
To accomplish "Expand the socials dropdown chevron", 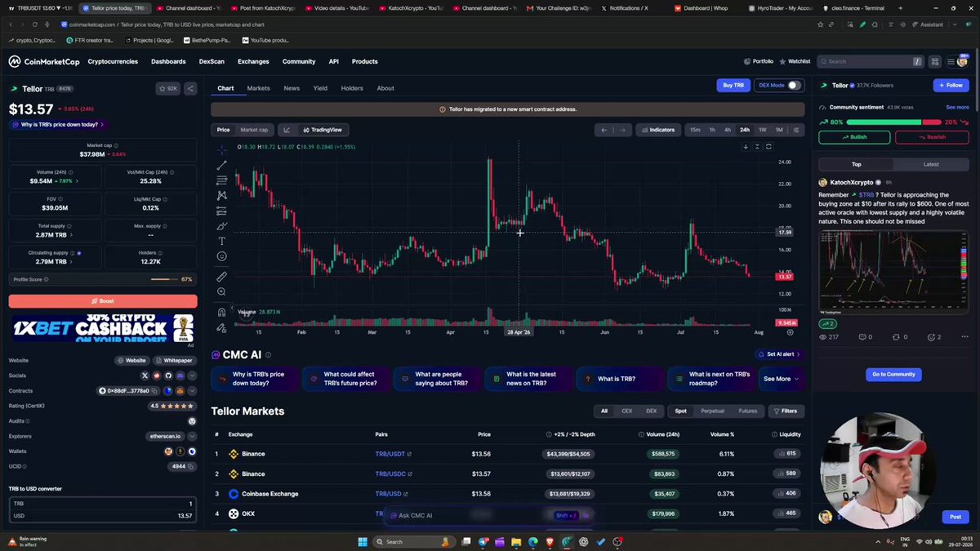I will 192,375.
